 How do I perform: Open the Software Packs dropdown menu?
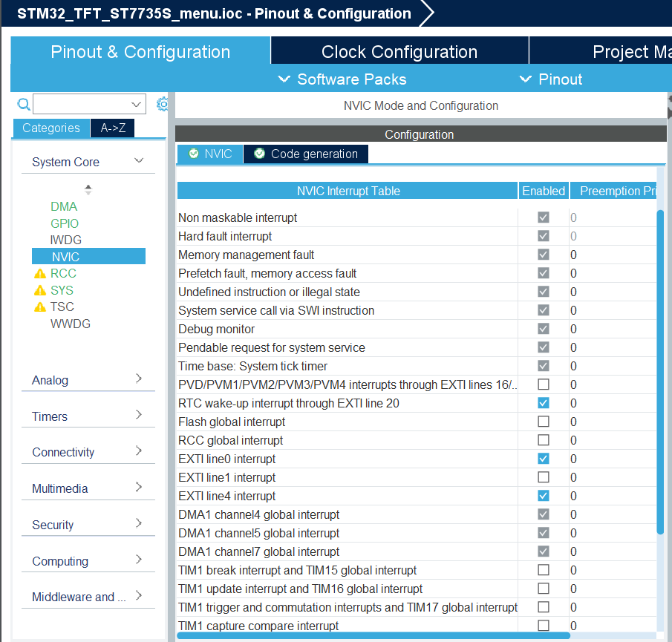tap(342, 79)
